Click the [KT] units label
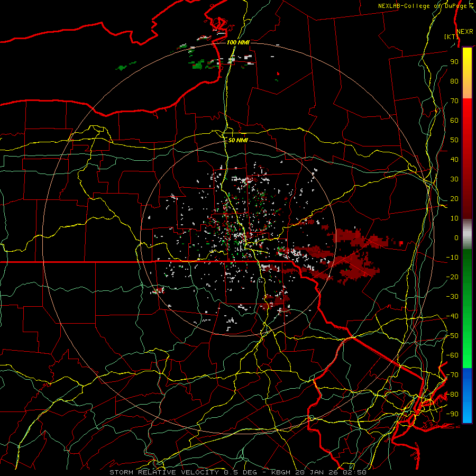This screenshot has width=476, height=476. click(451, 36)
